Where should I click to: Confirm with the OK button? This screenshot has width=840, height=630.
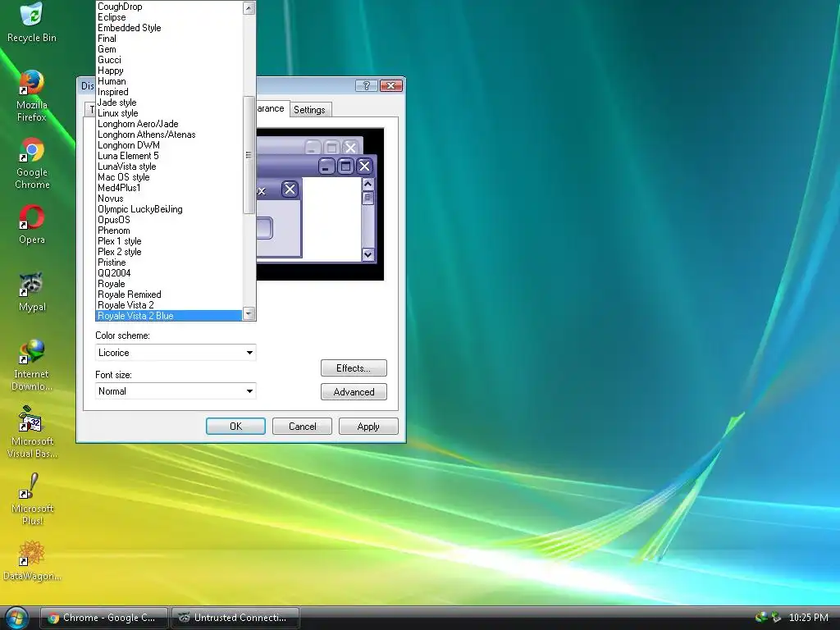[235, 427]
